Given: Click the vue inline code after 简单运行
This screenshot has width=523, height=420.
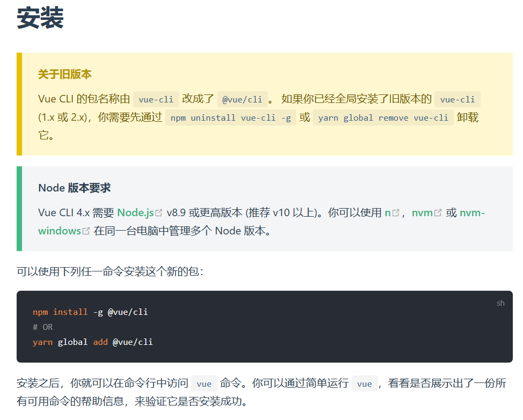Looking at the screenshot, I should pos(364,384).
